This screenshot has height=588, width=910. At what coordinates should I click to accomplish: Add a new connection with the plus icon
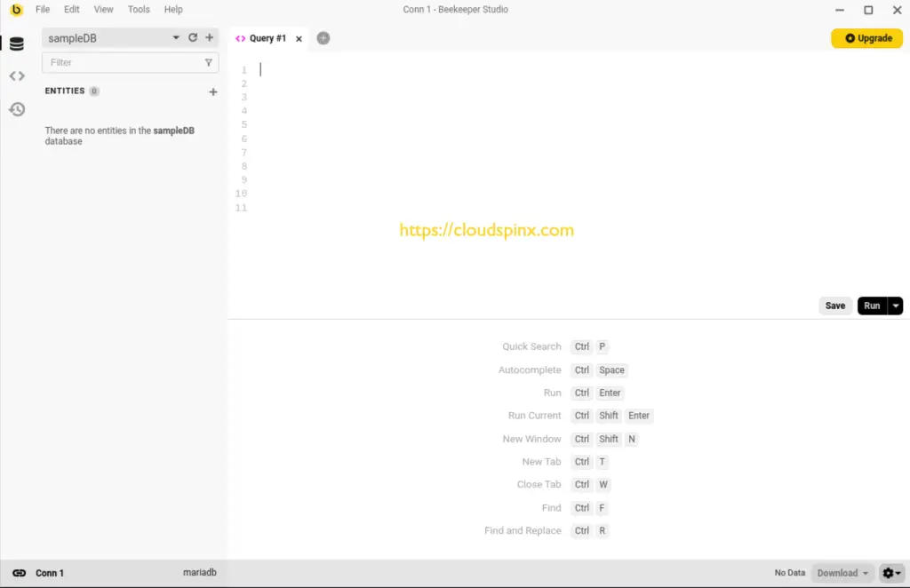210,37
